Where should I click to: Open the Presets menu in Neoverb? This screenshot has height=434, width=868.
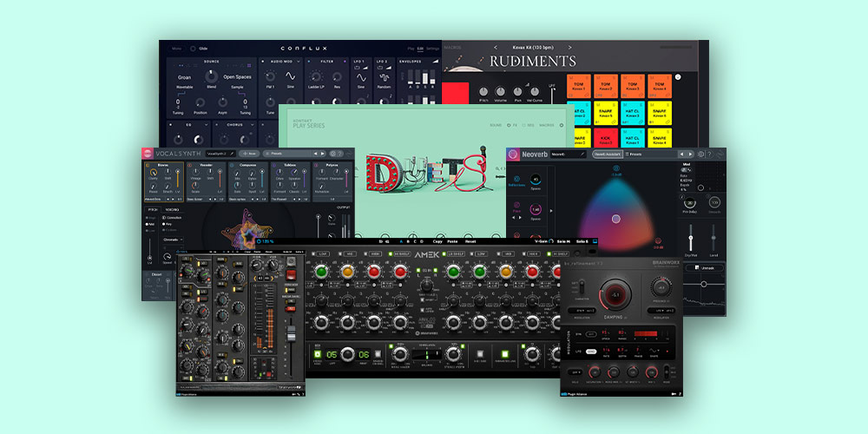pyautogui.click(x=635, y=154)
